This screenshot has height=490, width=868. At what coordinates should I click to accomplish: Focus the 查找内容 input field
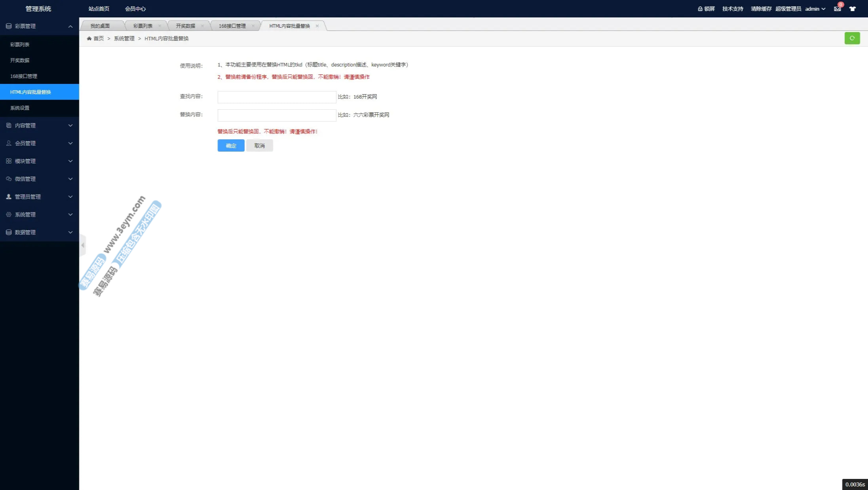277,97
